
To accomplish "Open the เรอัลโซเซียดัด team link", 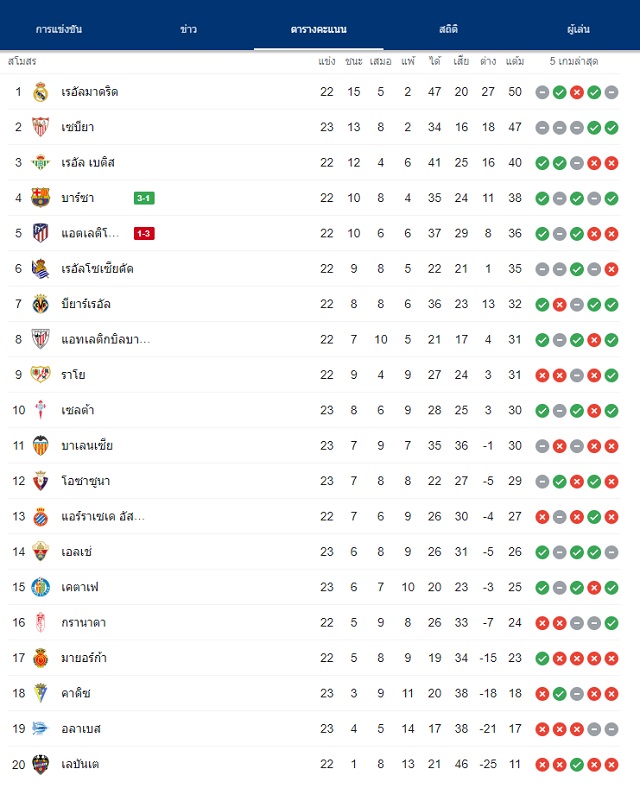I will 97,269.
